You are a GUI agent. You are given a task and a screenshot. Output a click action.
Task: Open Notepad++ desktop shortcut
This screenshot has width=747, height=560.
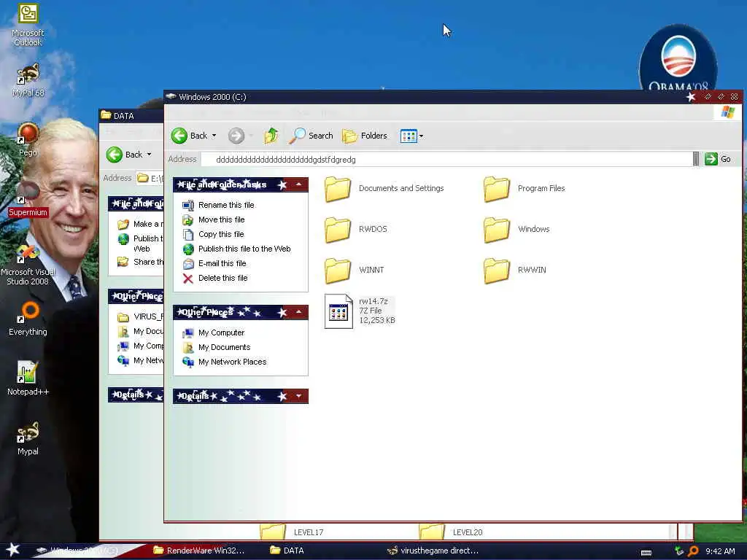coord(28,378)
